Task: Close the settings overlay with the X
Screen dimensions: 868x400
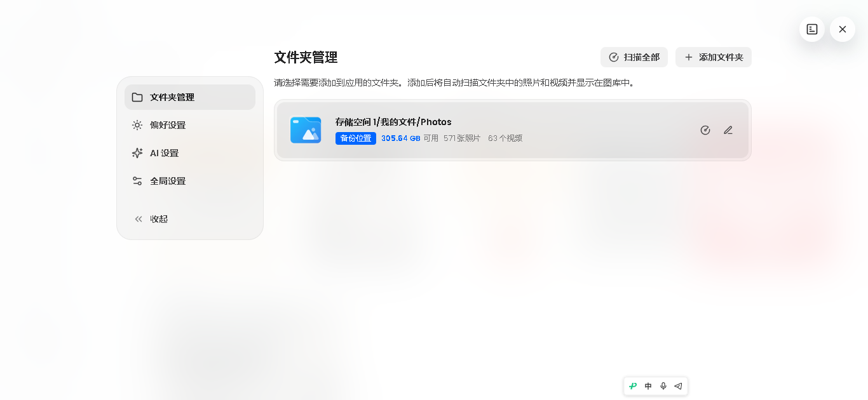Action: pyautogui.click(x=843, y=29)
